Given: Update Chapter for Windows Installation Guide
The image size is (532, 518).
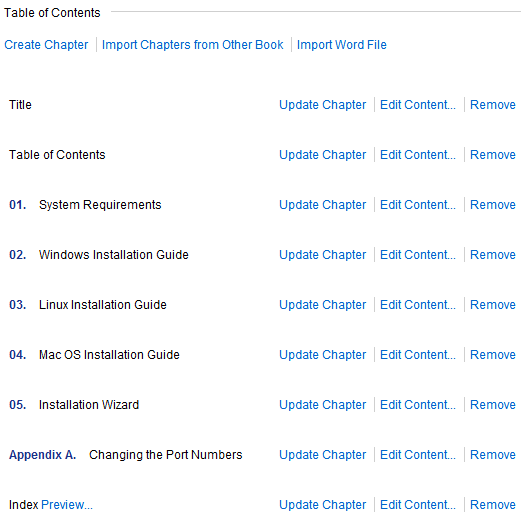Looking at the screenshot, I should [x=323, y=255].
